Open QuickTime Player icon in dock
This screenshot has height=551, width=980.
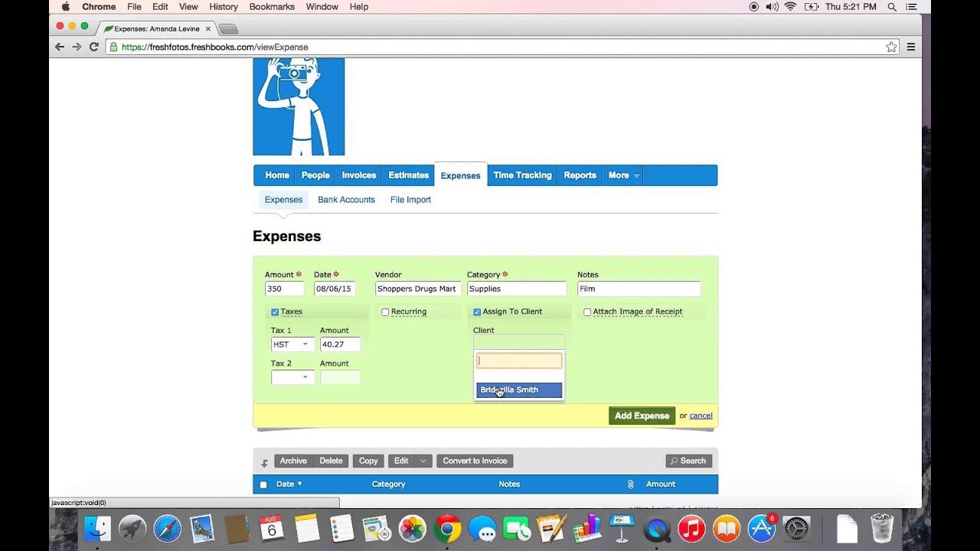tap(657, 529)
